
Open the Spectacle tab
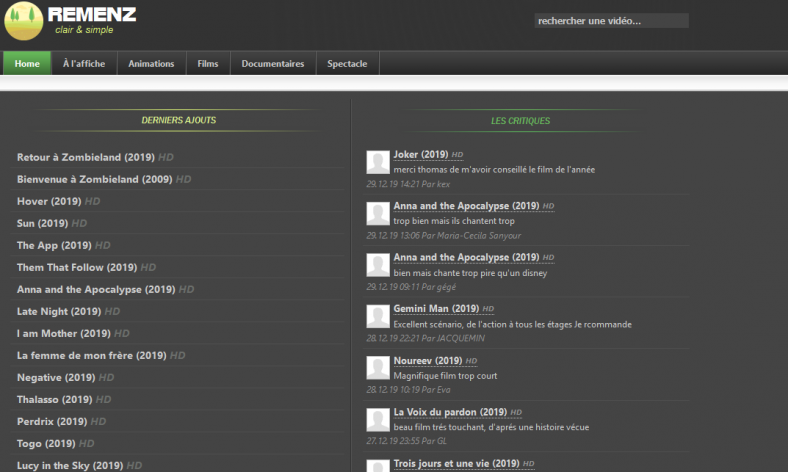(347, 64)
